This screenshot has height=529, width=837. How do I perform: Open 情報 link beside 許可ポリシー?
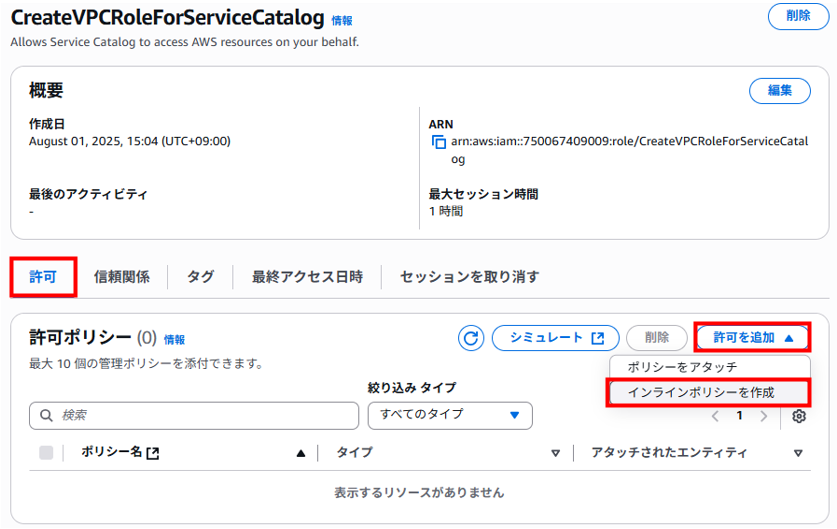click(174, 339)
